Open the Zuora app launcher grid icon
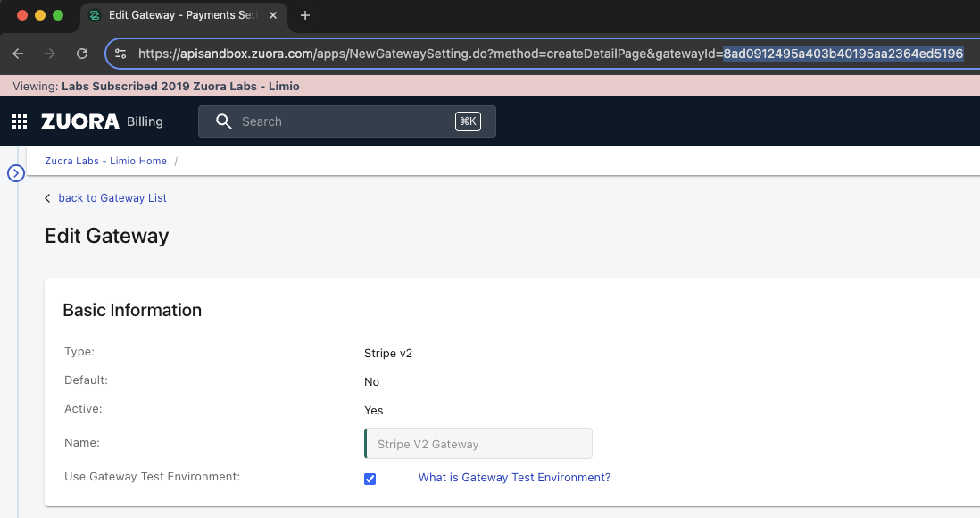The height and width of the screenshot is (518, 980). [20, 121]
